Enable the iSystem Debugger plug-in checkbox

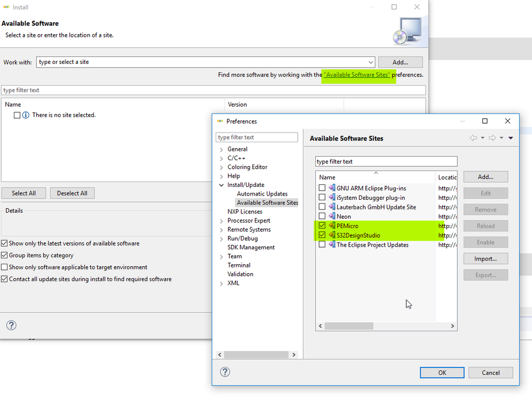pyautogui.click(x=322, y=197)
